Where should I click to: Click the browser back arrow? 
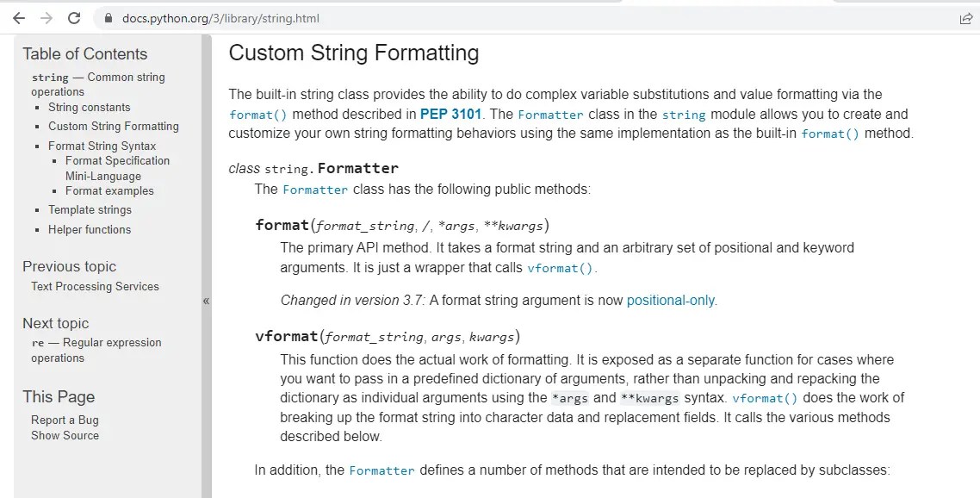click(19, 18)
